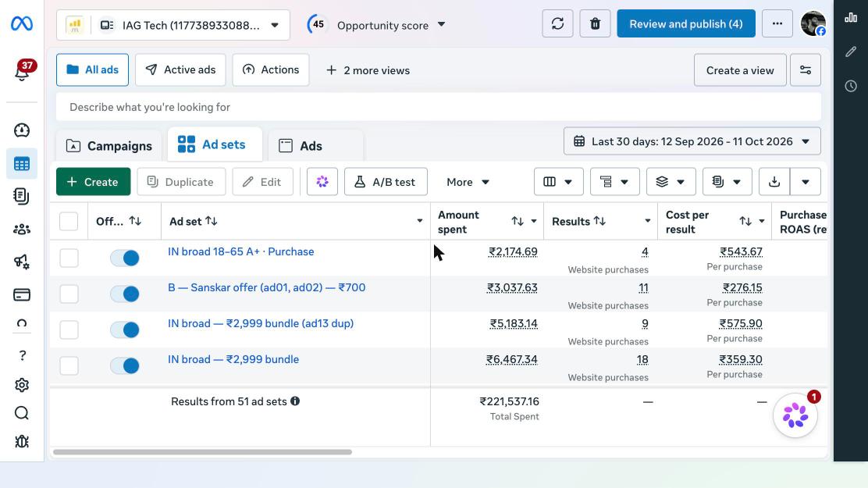Open Audiences people icon in sidebar
The width and height of the screenshot is (868, 488).
[22, 229]
